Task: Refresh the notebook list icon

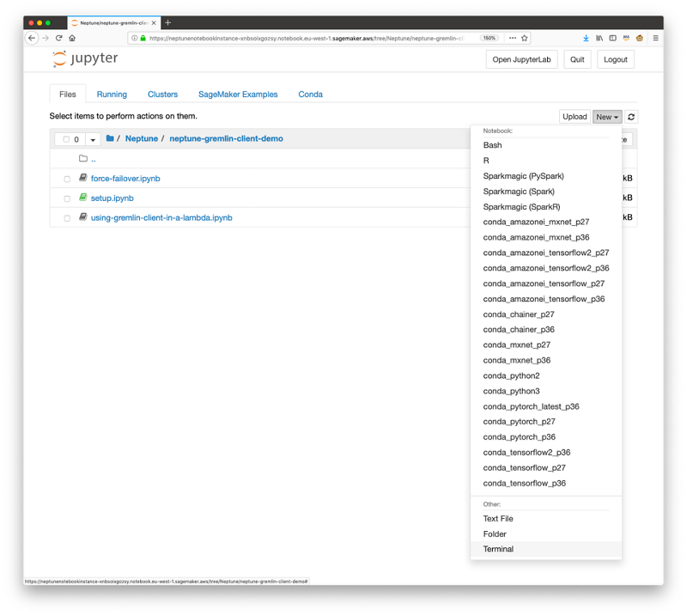Action: pyautogui.click(x=631, y=117)
